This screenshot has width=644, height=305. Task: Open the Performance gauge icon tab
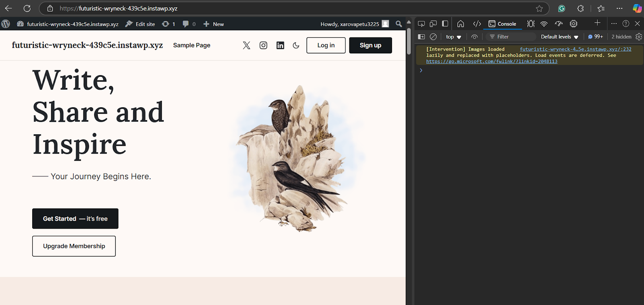(559, 24)
